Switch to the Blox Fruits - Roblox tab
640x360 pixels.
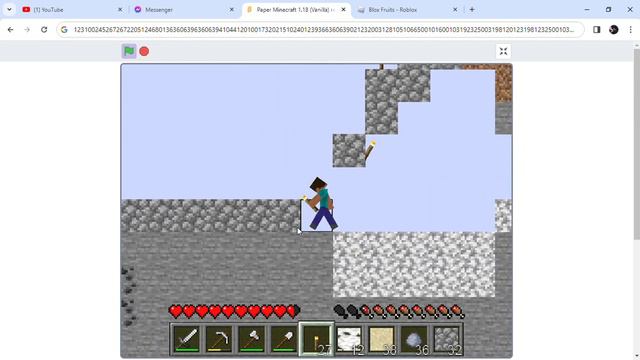(x=404, y=9)
